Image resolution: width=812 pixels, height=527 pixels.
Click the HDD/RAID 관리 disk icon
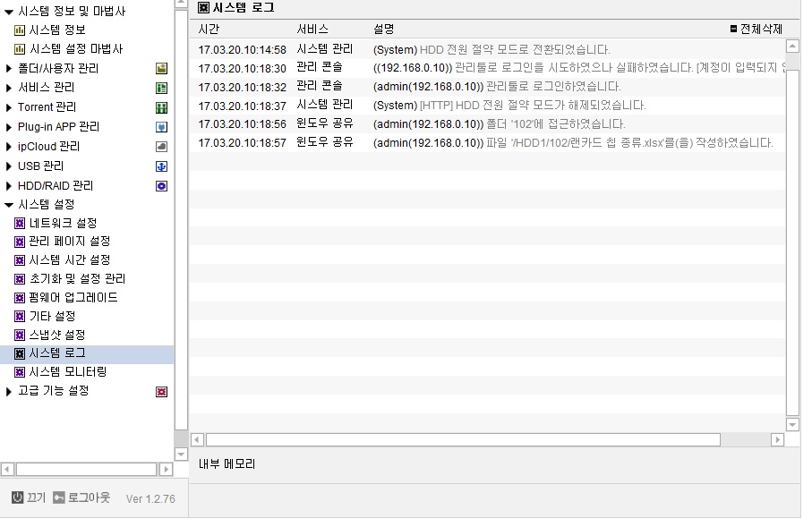[x=161, y=186]
